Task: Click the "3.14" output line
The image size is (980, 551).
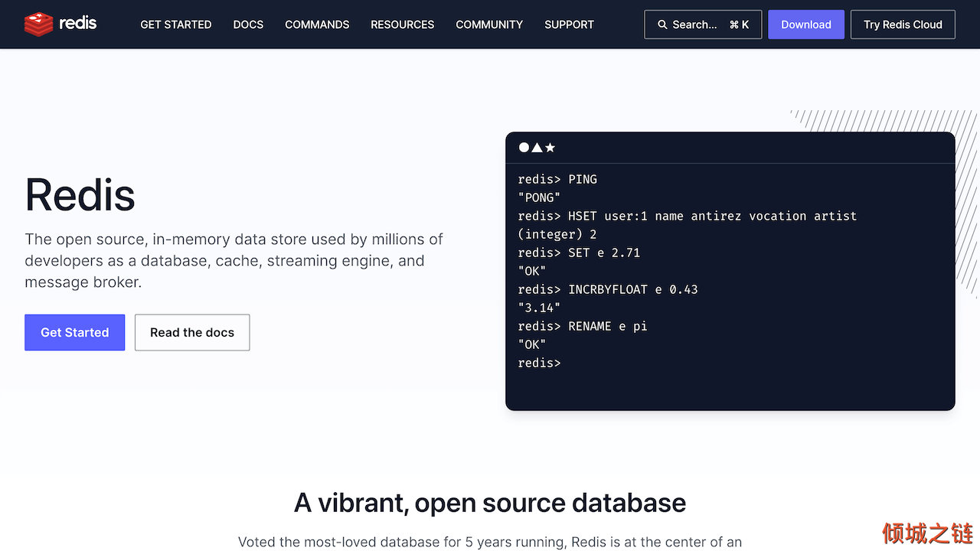Action: [539, 308]
